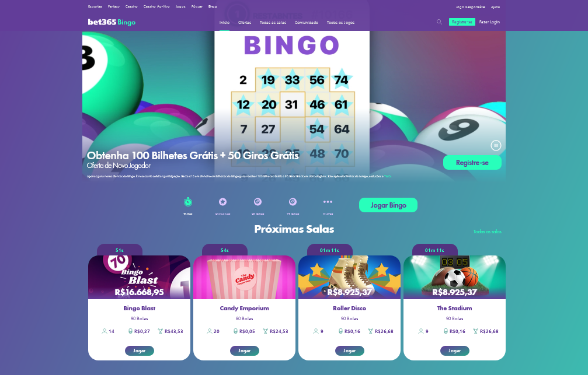Filter rooms by 75 Bolas icon
The image size is (588, 375).
(x=293, y=202)
